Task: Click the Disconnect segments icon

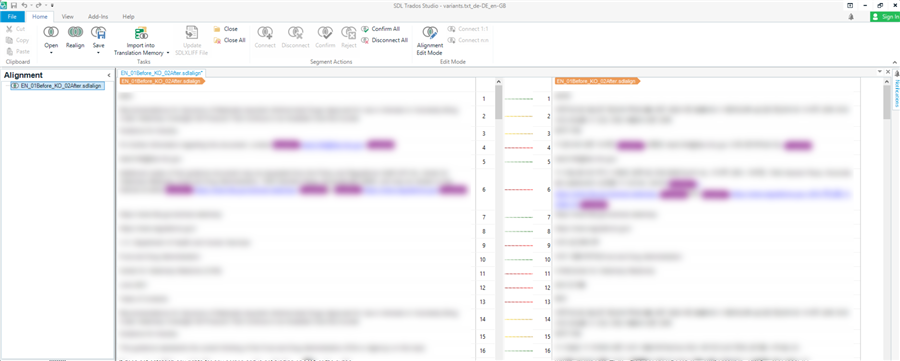Action: tap(296, 33)
